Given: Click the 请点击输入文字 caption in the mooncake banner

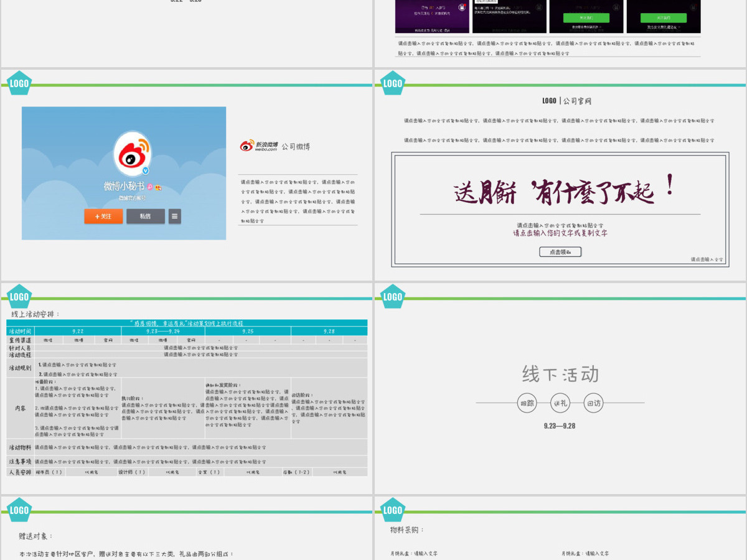Looking at the screenshot, I should click(707, 259).
